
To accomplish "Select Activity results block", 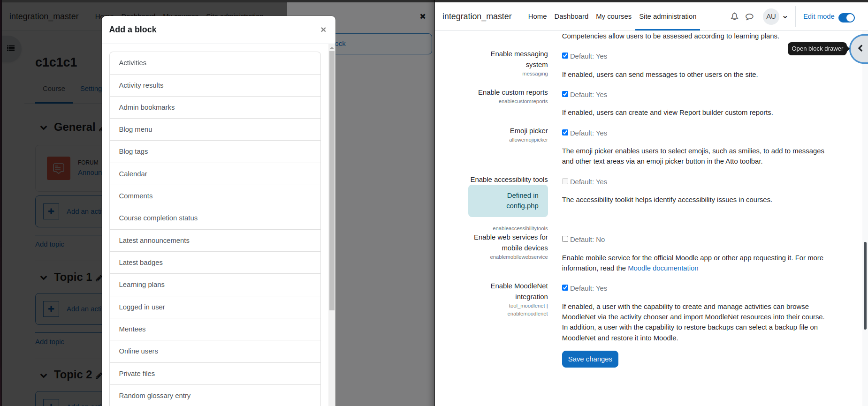I will (x=215, y=85).
